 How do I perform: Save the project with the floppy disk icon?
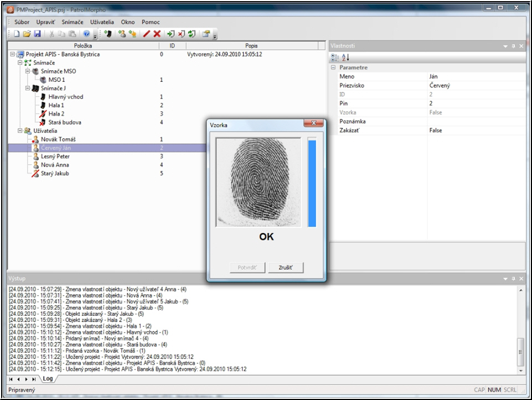(x=37, y=34)
